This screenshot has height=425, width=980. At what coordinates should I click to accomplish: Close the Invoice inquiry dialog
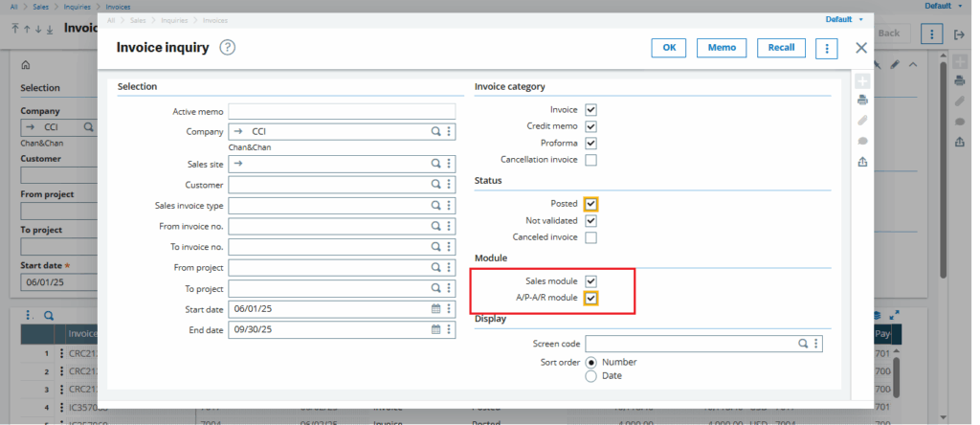click(x=861, y=48)
